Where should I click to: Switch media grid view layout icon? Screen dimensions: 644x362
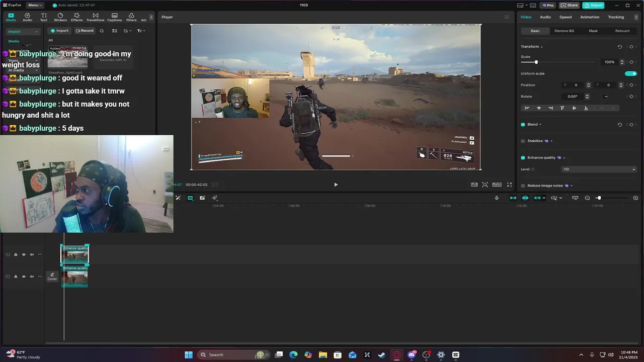[115, 31]
